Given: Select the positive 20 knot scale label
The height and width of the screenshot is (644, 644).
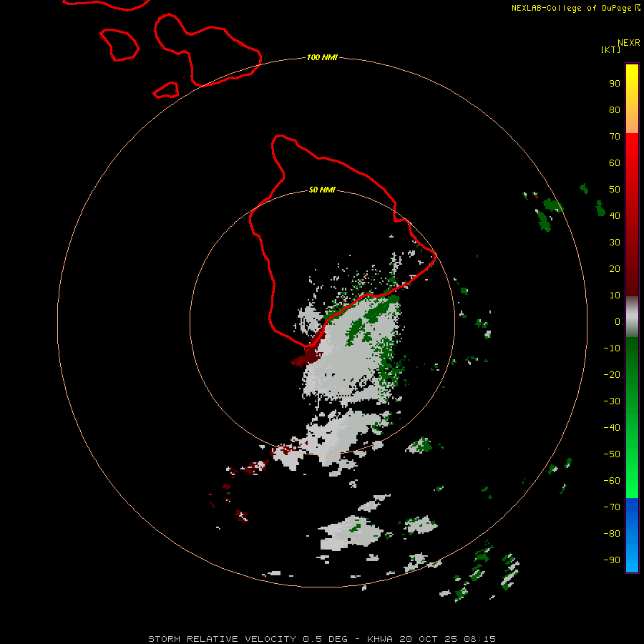Looking at the screenshot, I should pos(615,268).
